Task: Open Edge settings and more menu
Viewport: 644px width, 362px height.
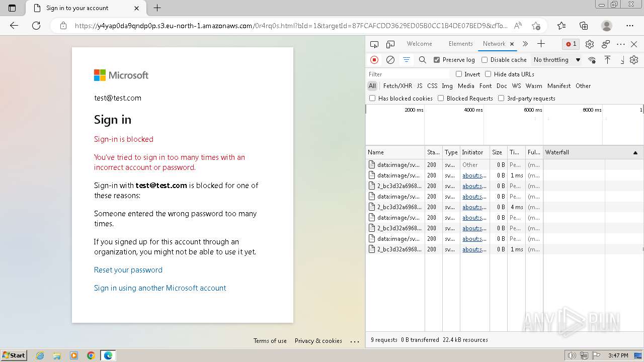Action: (630, 26)
